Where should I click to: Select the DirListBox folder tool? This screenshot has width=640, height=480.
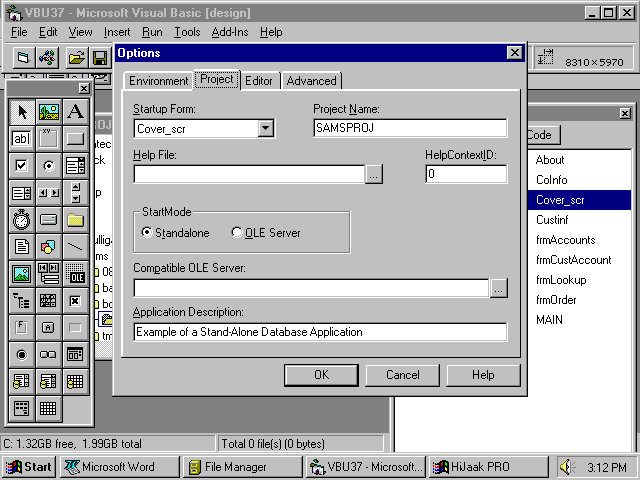pos(75,219)
